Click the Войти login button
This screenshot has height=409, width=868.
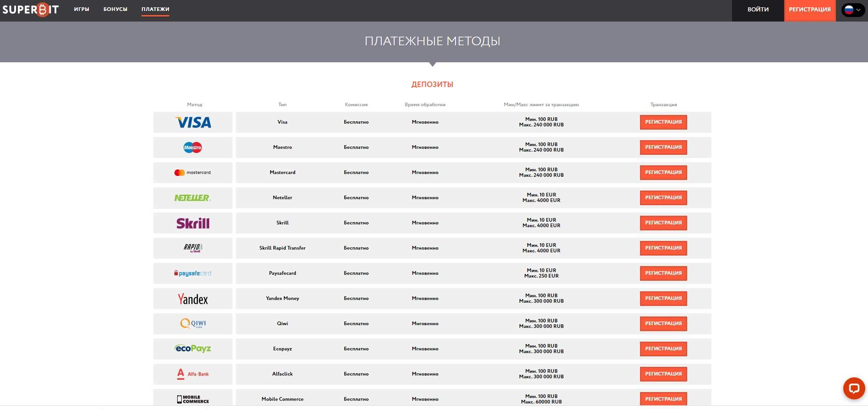click(758, 10)
